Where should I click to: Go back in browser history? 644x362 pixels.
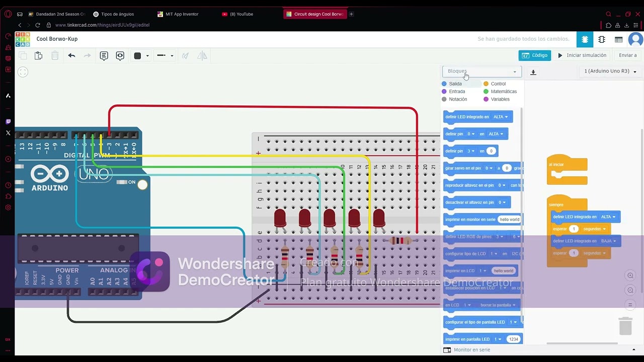(20, 25)
